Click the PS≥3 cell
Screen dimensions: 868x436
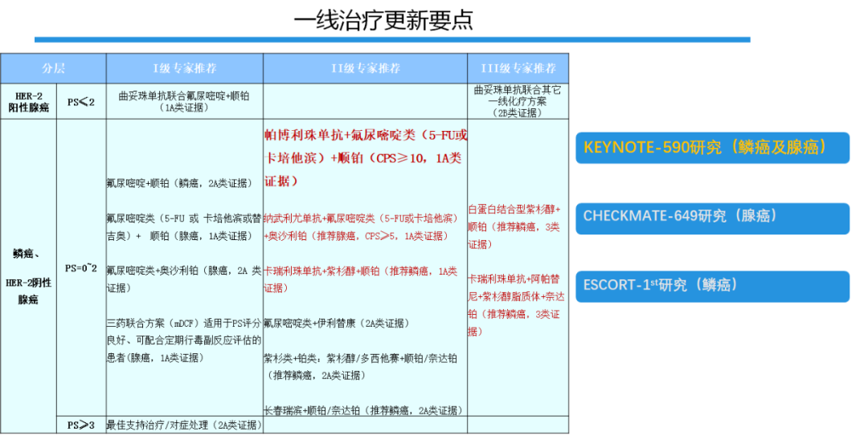(80, 425)
